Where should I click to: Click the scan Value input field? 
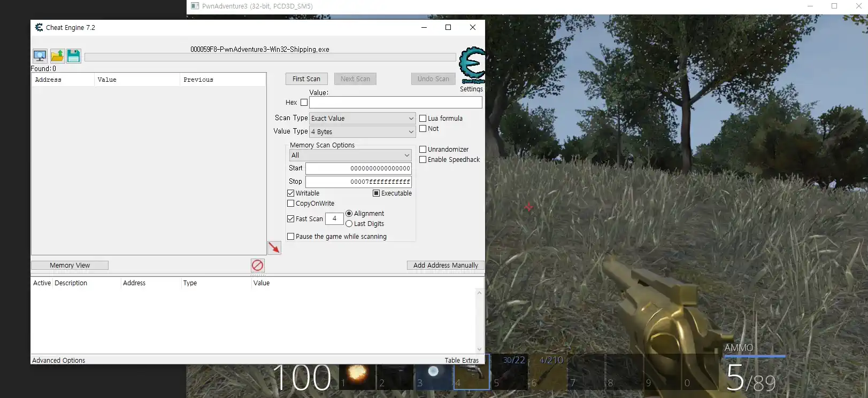395,103
